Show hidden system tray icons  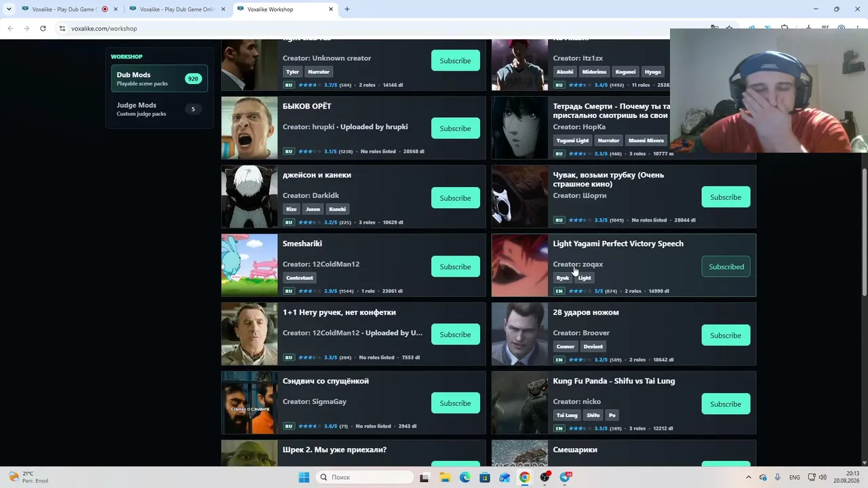point(749,477)
